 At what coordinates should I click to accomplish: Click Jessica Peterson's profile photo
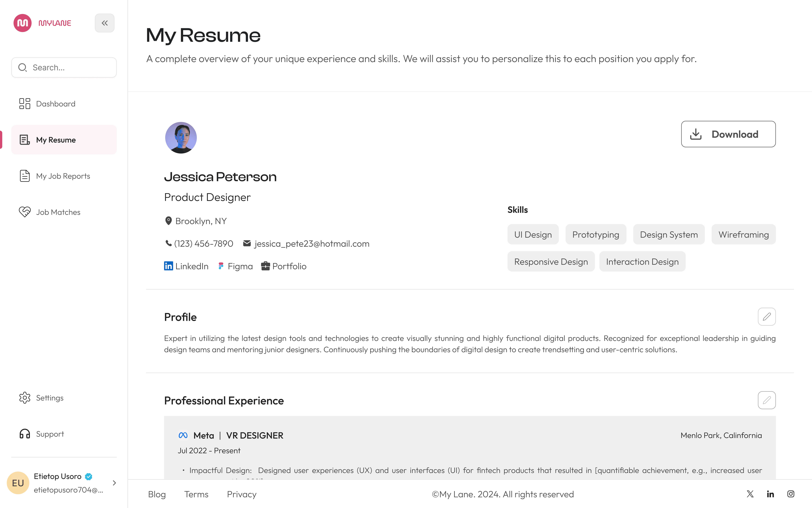181,138
